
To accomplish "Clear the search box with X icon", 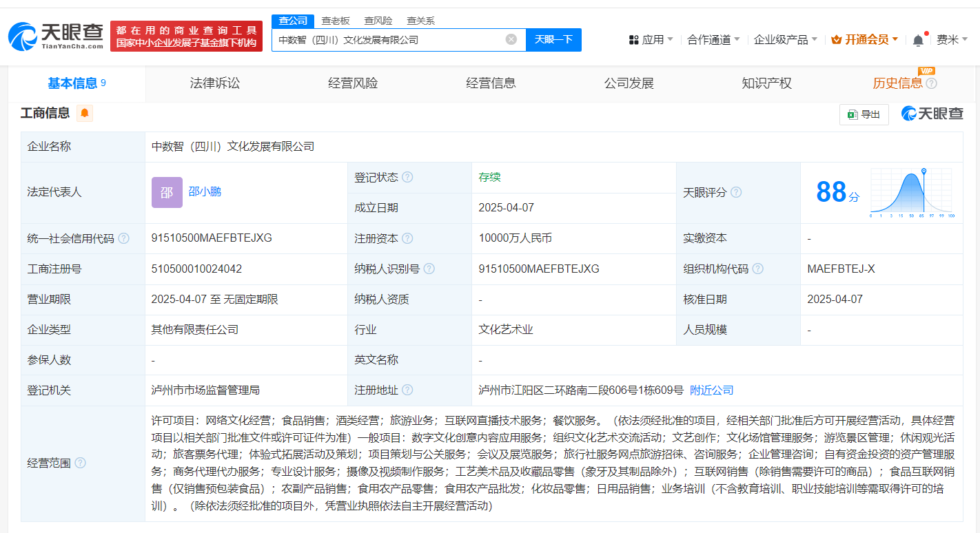I will point(511,39).
